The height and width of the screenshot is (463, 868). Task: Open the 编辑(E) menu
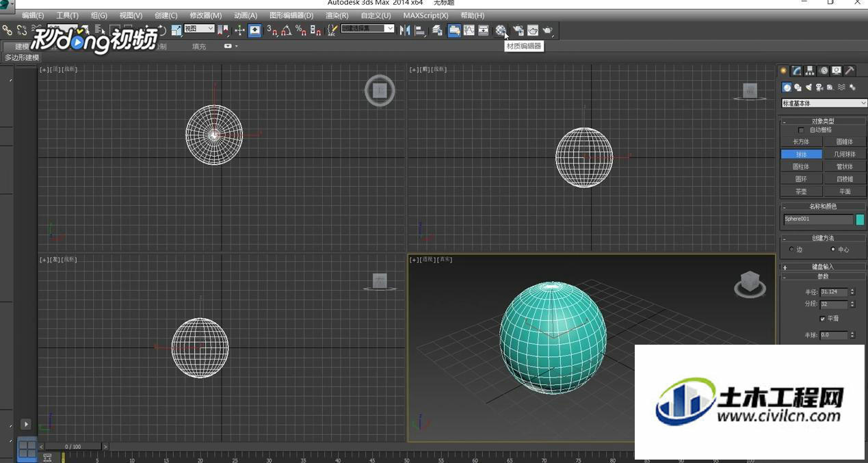[33, 15]
